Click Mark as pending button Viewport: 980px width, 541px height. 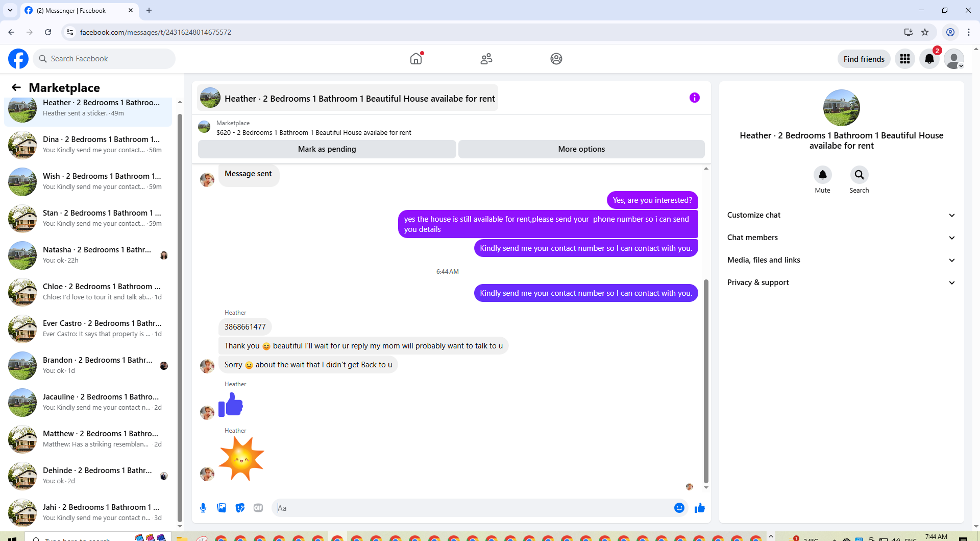(327, 149)
